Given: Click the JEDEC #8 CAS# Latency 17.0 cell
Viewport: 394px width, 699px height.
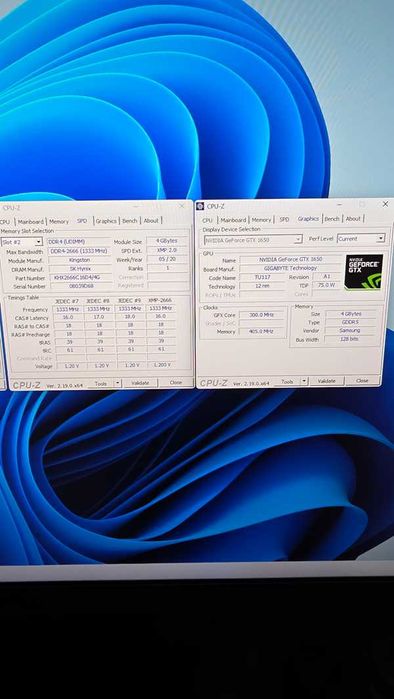Looking at the screenshot, I should [100, 317].
